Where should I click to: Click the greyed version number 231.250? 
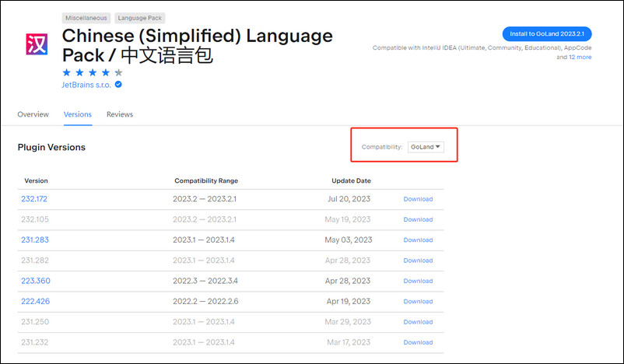[35, 321]
